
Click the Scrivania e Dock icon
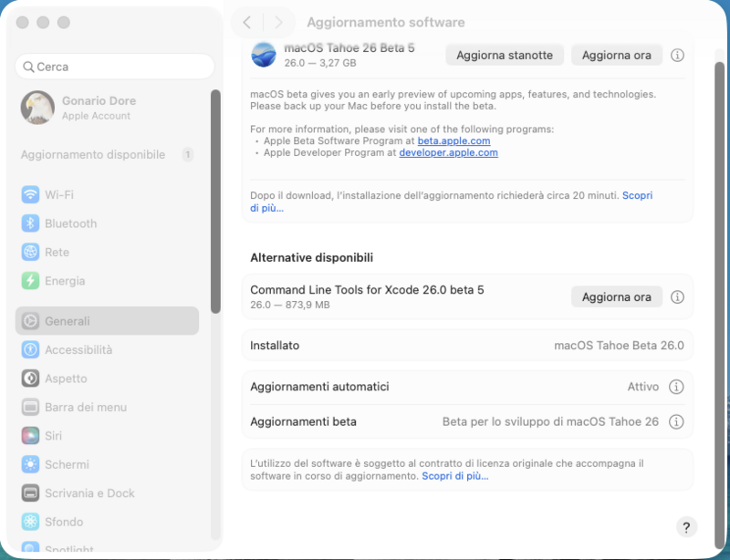[x=30, y=493]
